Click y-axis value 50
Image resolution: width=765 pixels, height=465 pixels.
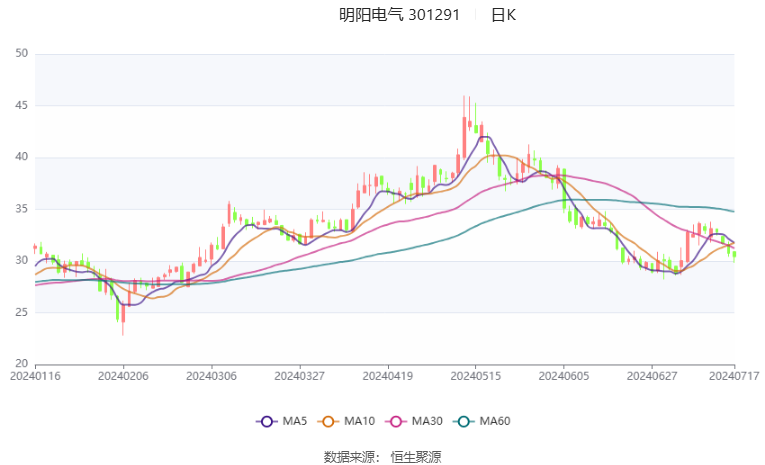pyautogui.click(x=21, y=53)
